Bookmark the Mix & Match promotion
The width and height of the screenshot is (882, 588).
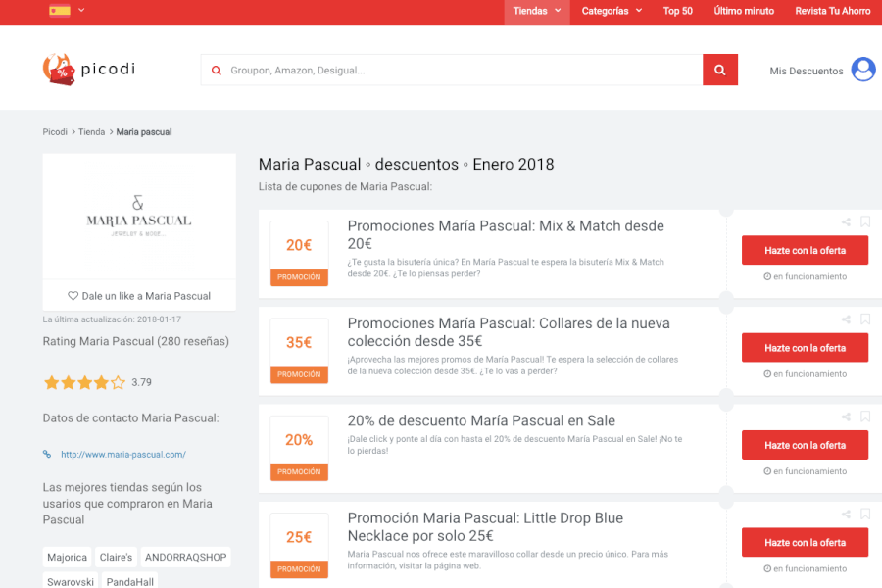tap(865, 222)
